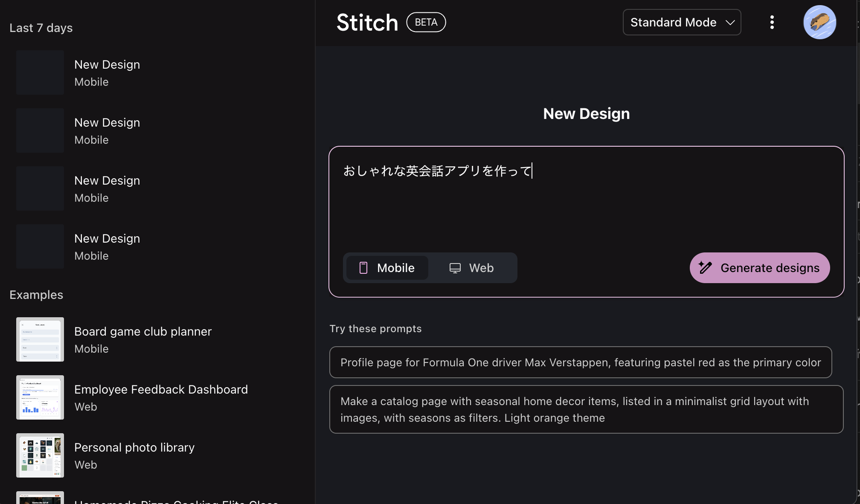The width and height of the screenshot is (860, 504).
Task: Select Mobile design mode
Action: [387, 268]
